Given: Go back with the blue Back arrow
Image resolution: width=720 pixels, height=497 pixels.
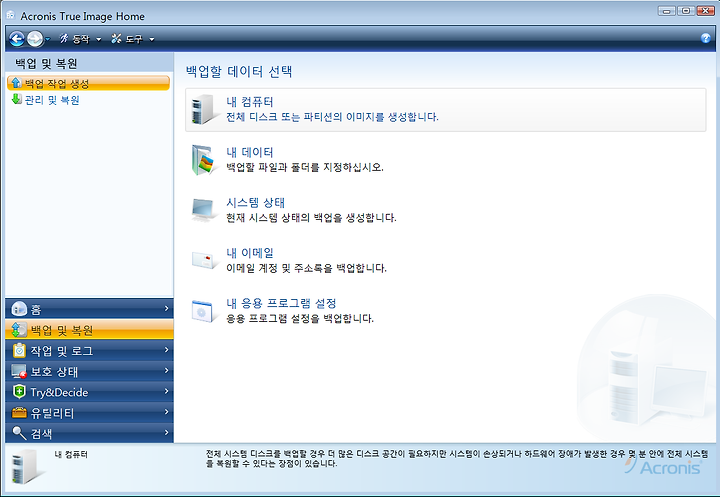Looking at the screenshot, I should tap(17, 39).
